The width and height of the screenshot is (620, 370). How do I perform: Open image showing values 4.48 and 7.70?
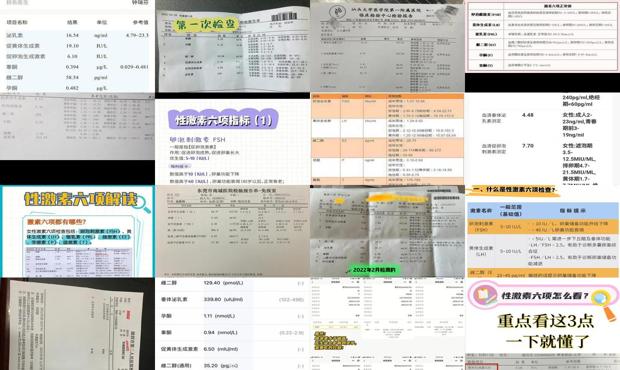542,139
